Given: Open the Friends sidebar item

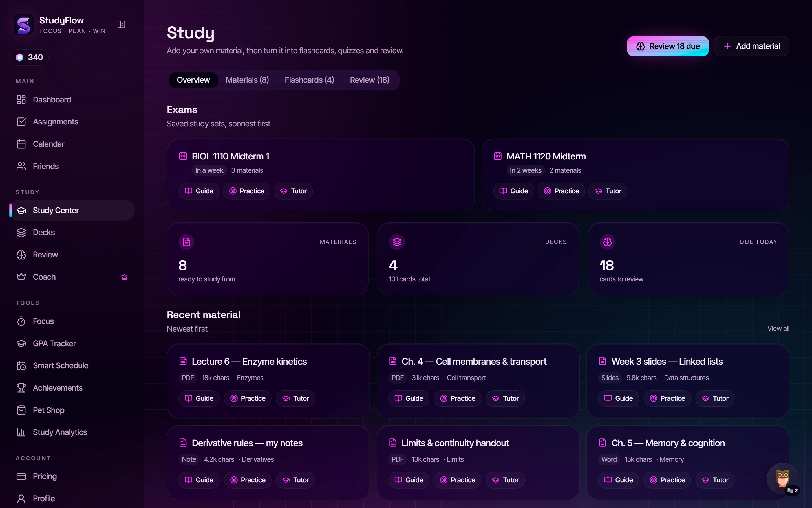Looking at the screenshot, I should (72, 166).
